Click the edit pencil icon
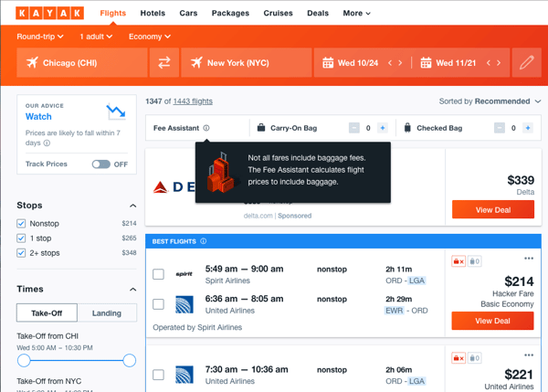This screenshot has height=392, width=548. click(526, 63)
